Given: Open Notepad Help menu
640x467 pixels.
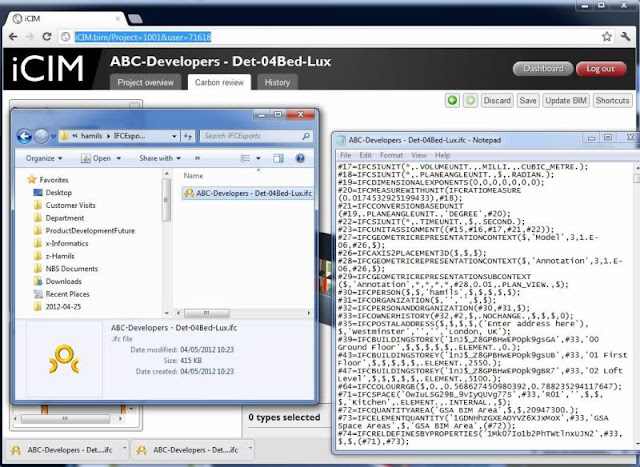Looking at the screenshot, I should coord(442,155).
